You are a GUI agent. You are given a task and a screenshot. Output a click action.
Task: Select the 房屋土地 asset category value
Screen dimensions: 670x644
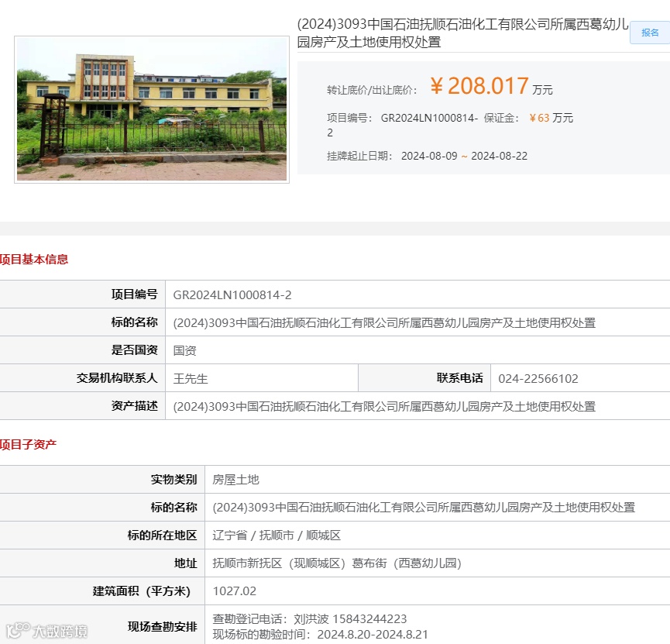236,480
